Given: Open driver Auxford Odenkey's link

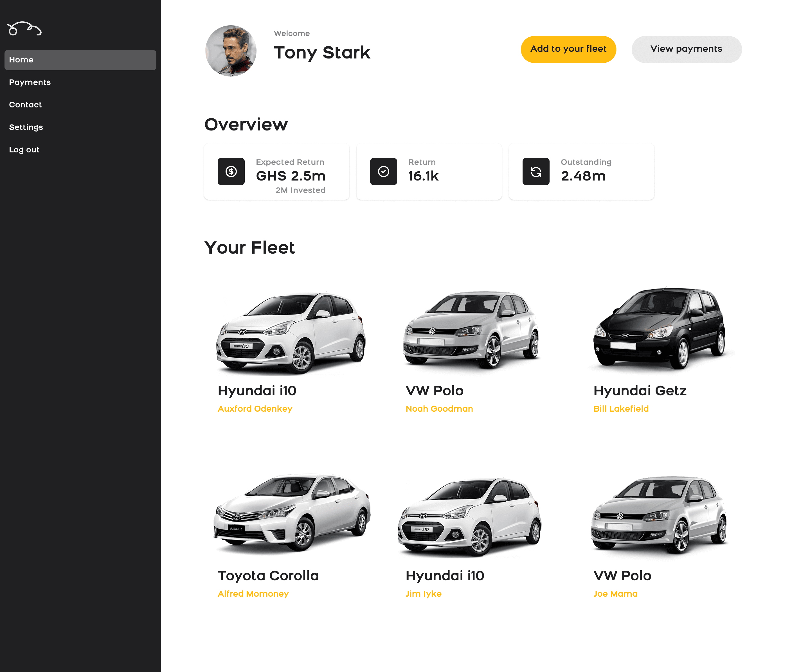Looking at the screenshot, I should (x=255, y=409).
